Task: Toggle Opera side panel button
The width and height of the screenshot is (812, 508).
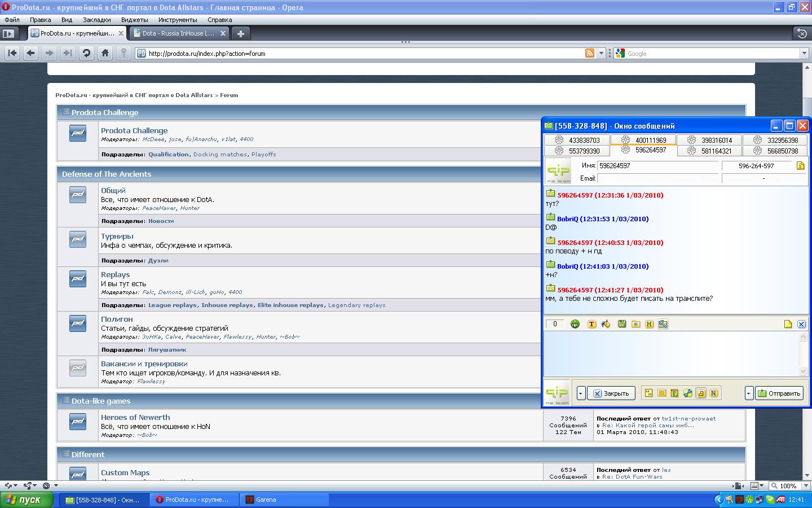Action: [8, 33]
